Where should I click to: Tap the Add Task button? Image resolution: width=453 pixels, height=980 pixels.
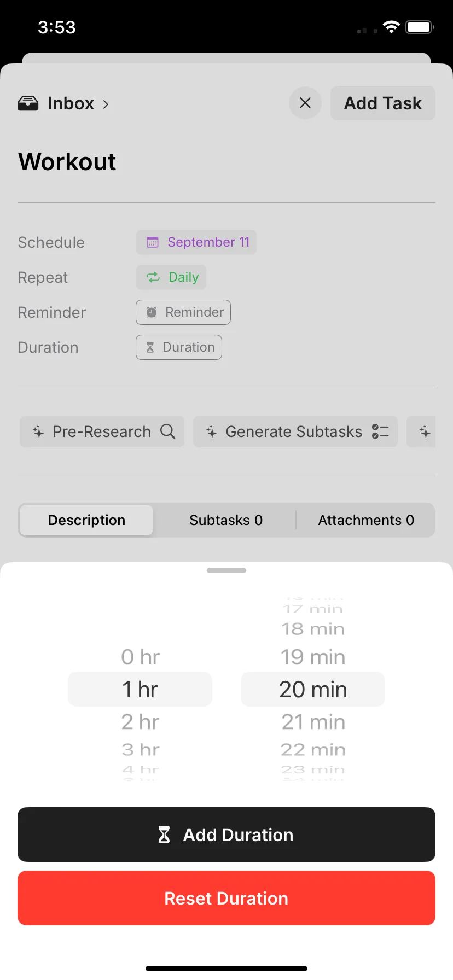(383, 103)
